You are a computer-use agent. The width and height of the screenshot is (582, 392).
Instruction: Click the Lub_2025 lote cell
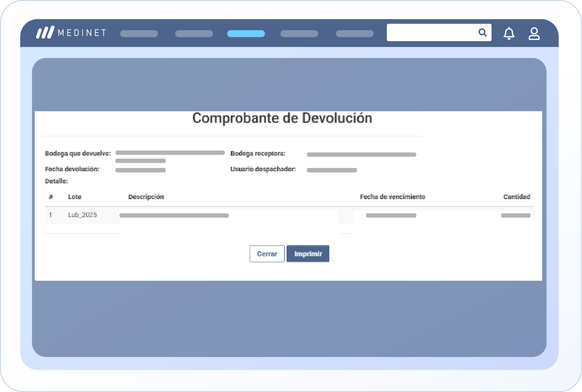click(x=83, y=215)
